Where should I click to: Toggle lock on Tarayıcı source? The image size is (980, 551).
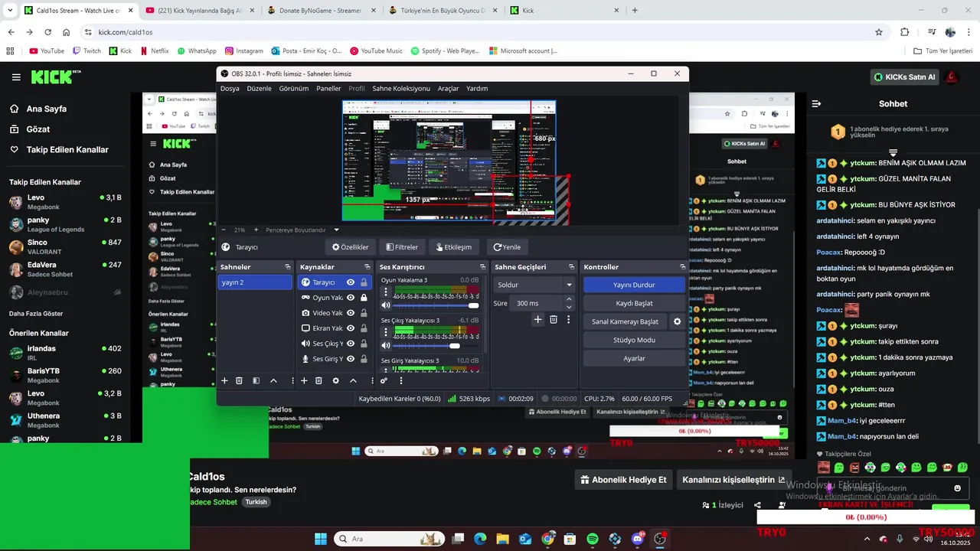364,282
